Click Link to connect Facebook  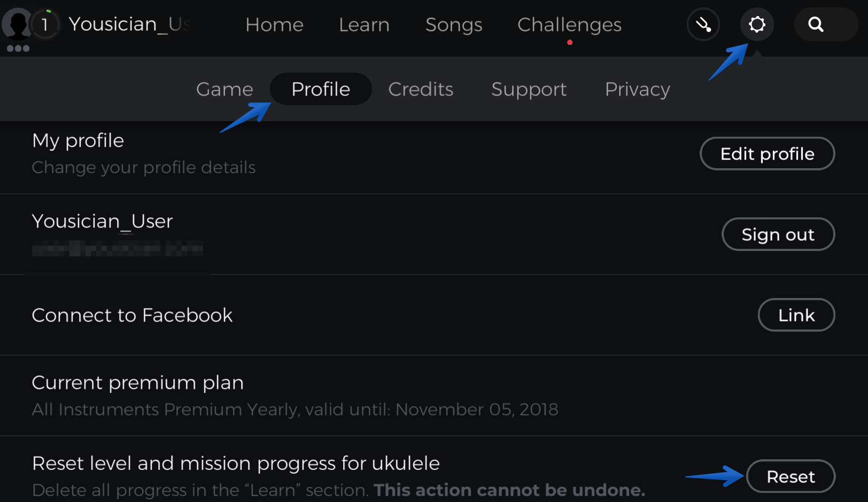tap(796, 315)
